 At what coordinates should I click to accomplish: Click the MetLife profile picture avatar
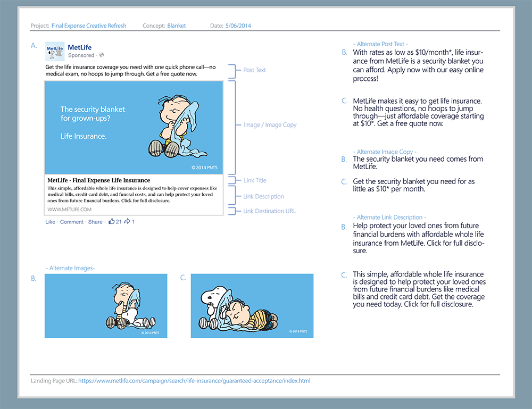click(x=55, y=51)
